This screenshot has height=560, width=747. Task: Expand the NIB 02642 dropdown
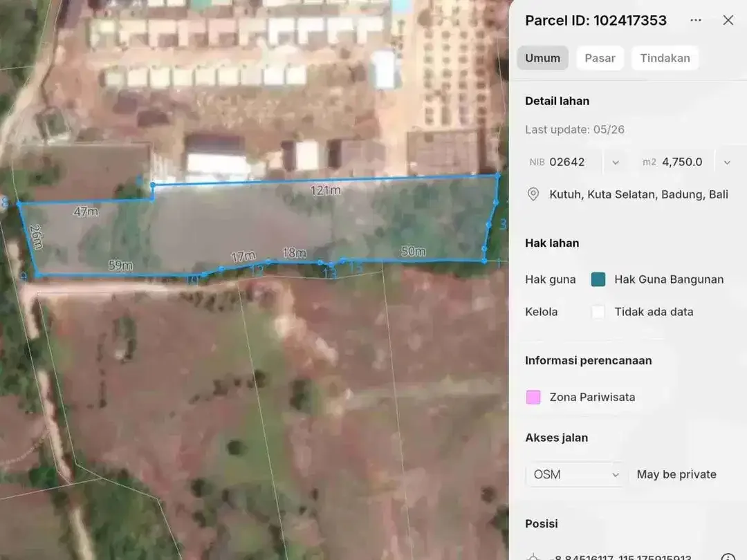click(x=616, y=162)
